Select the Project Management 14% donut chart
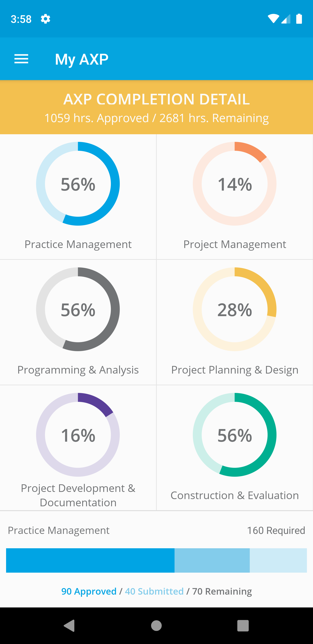 tap(235, 184)
